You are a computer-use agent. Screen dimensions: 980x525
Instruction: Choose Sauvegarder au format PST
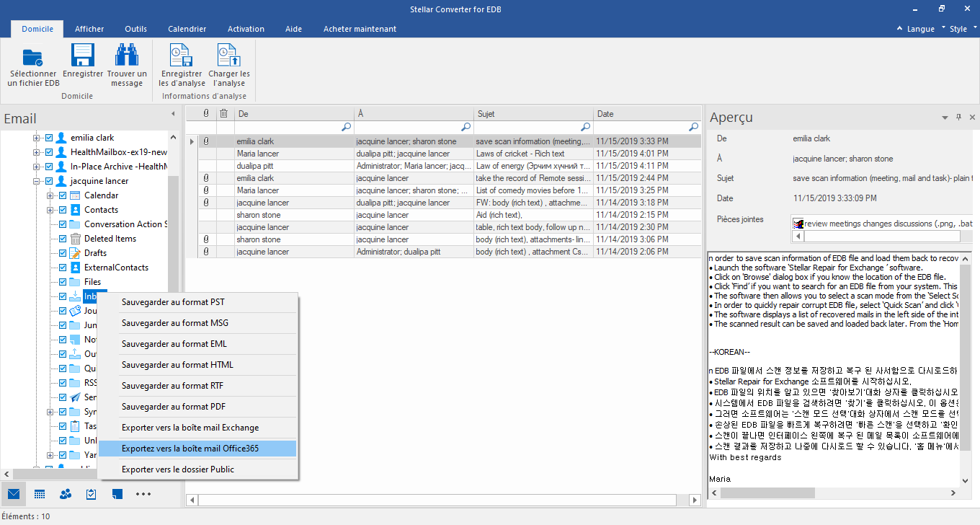198,302
